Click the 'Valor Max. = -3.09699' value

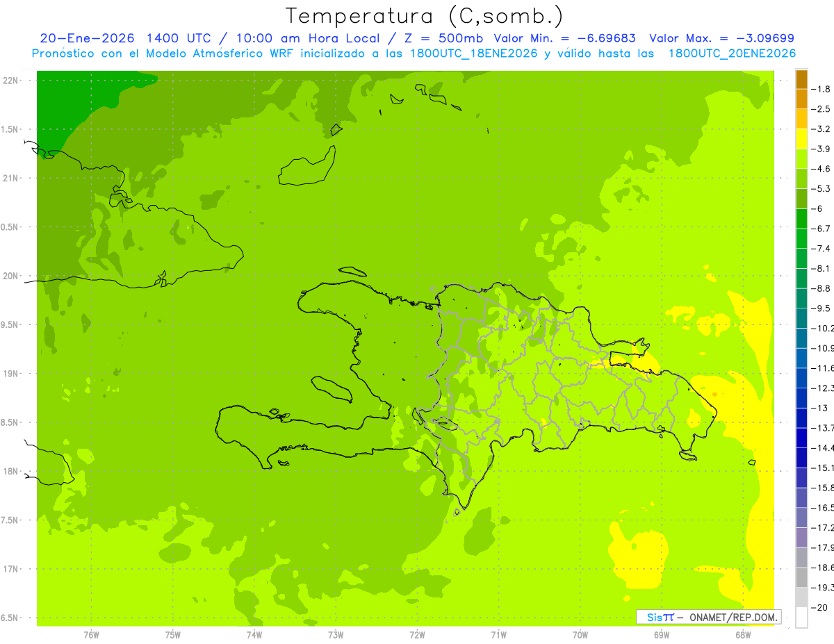(x=721, y=38)
